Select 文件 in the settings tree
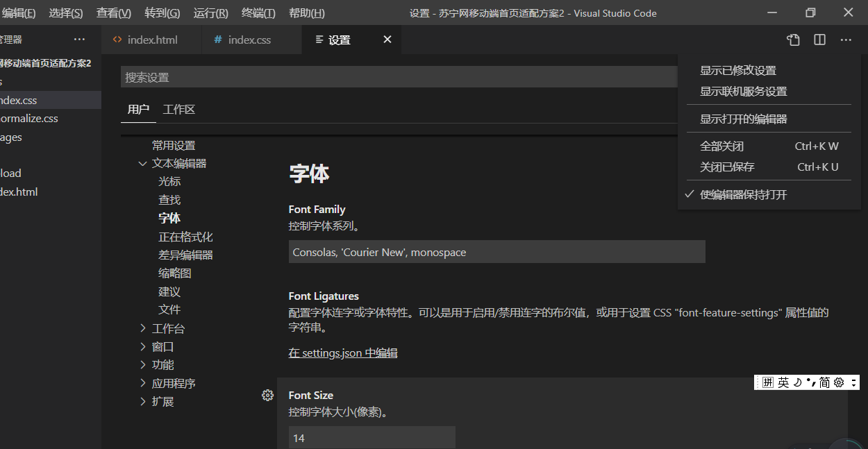Viewport: 868px width, 449px height. [169, 310]
